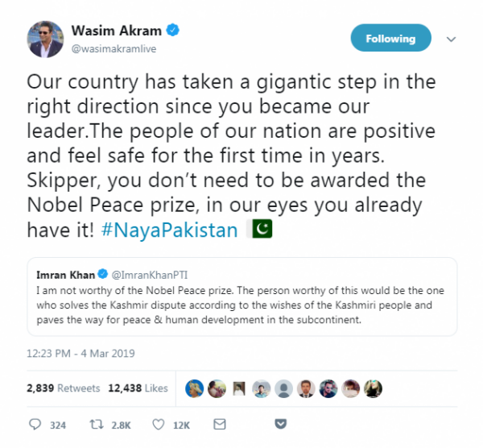Click the Pakistan flag emoji

point(263,230)
